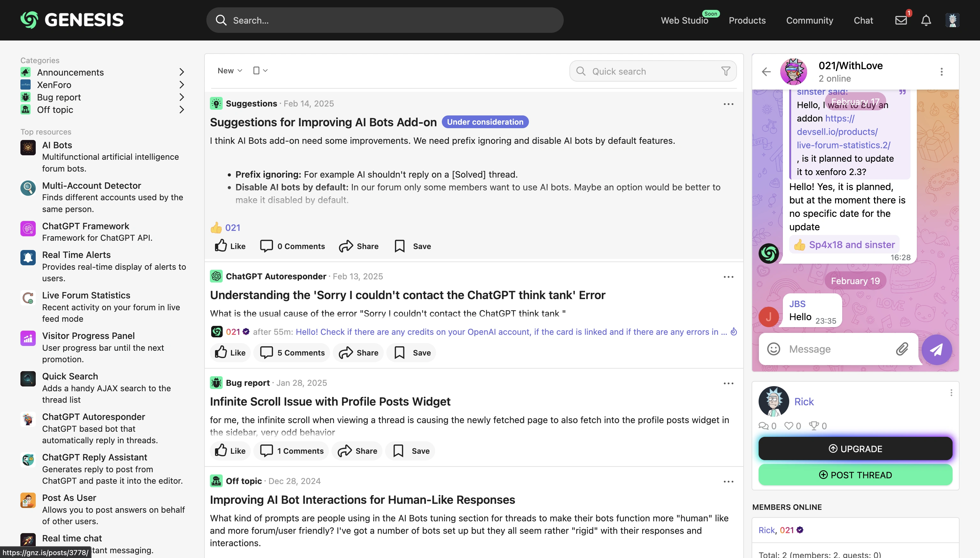Image resolution: width=980 pixels, height=558 pixels.
Task: Open the Web Studio nav item
Action: (x=684, y=20)
